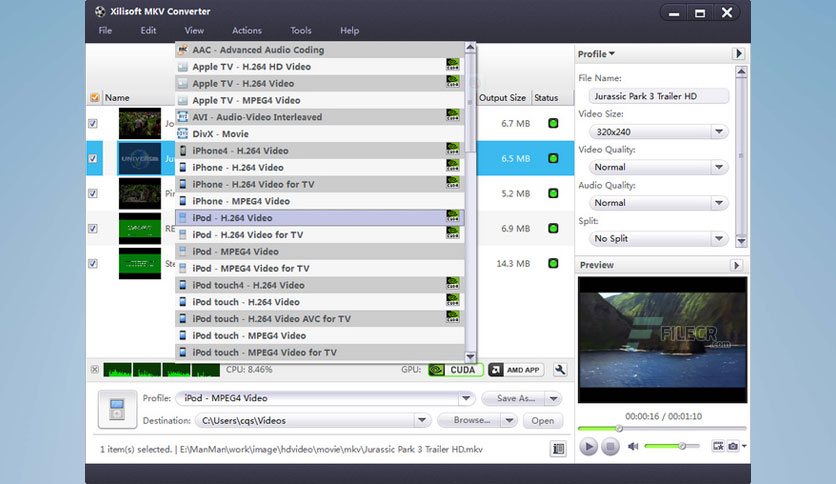Image resolution: width=836 pixels, height=484 pixels.
Task: Collapse Profile panel with right arrow
Action: click(738, 53)
